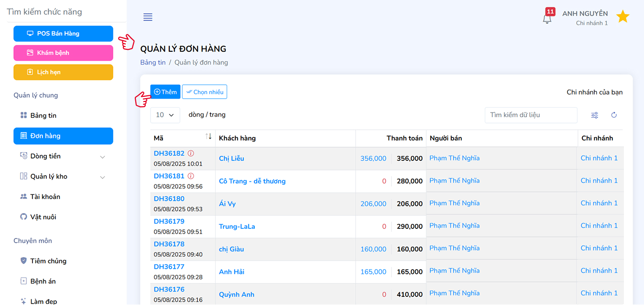Viewport: 644px width, 305px height.
Task: Open the table filter settings icon
Action: point(594,115)
